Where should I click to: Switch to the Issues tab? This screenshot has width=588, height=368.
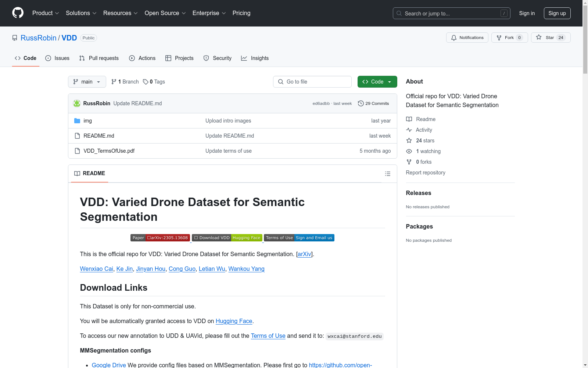pyautogui.click(x=57, y=58)
